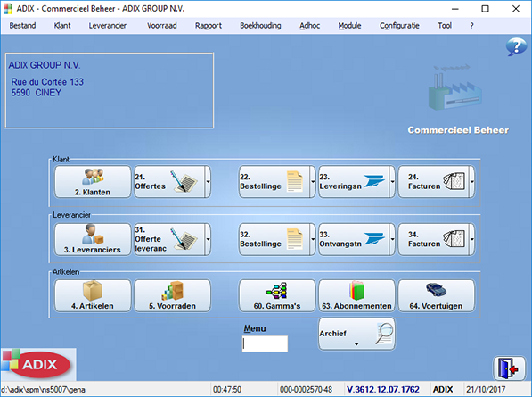The width and height of the screenshot is (532, 397).
Task: Expand dropdown arrow next to 24. Facturen
Action: pos(471,182)
